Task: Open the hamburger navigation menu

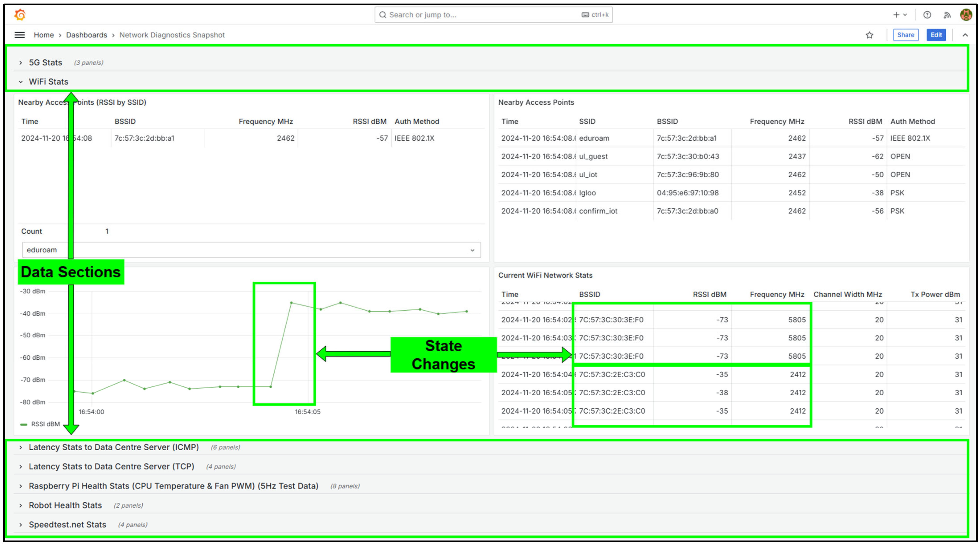Action: coord(19,35)
